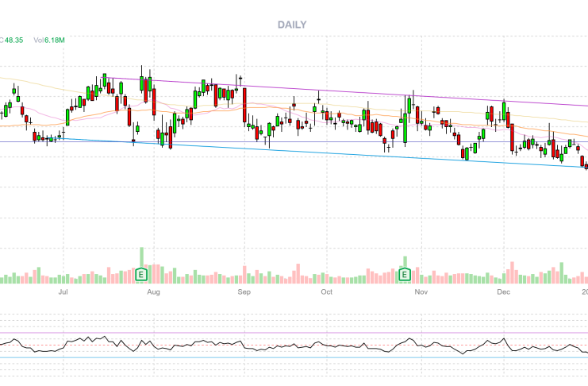The width and height of the screenshot is (588, 386).
Task: Select the Jul date axis label
Action: click(63, 292)
